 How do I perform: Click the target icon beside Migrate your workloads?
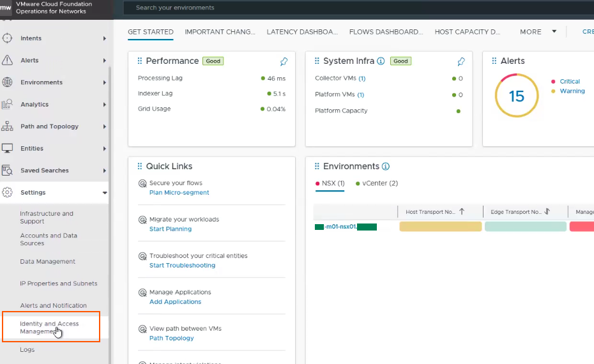click(142, 220)
